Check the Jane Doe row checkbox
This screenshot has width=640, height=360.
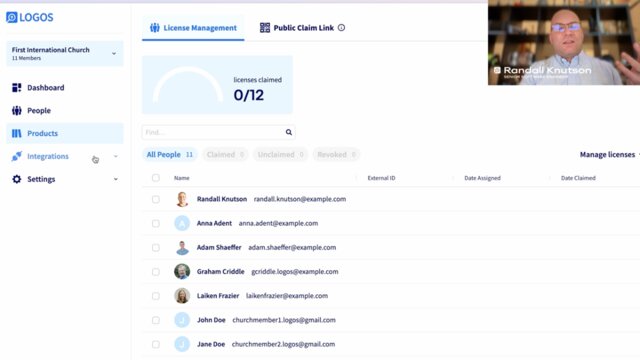tap(156, 344)
